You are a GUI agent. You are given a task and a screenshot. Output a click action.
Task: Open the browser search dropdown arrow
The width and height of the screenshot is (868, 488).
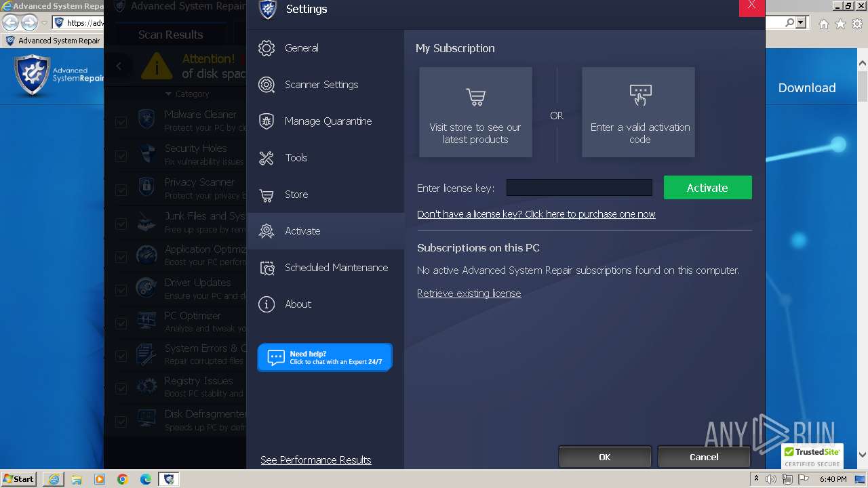point(802,23)
